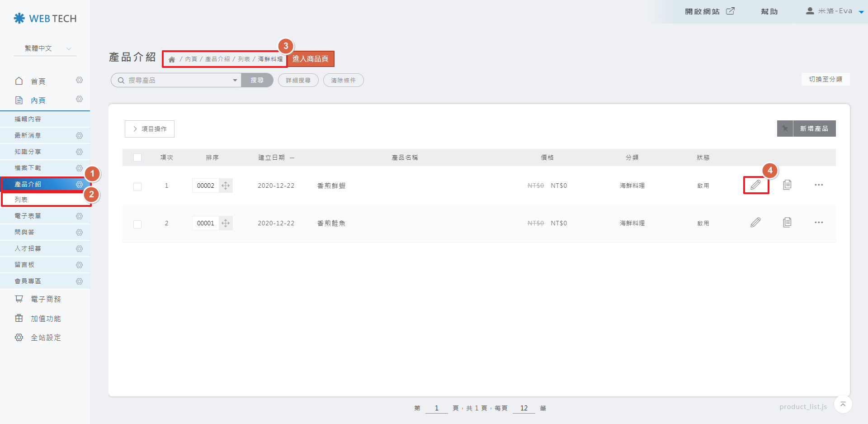This screenshot has width=868, height=424.
Task: Expand the 項目操作 item actions panel
Action: tap(150, 129)
